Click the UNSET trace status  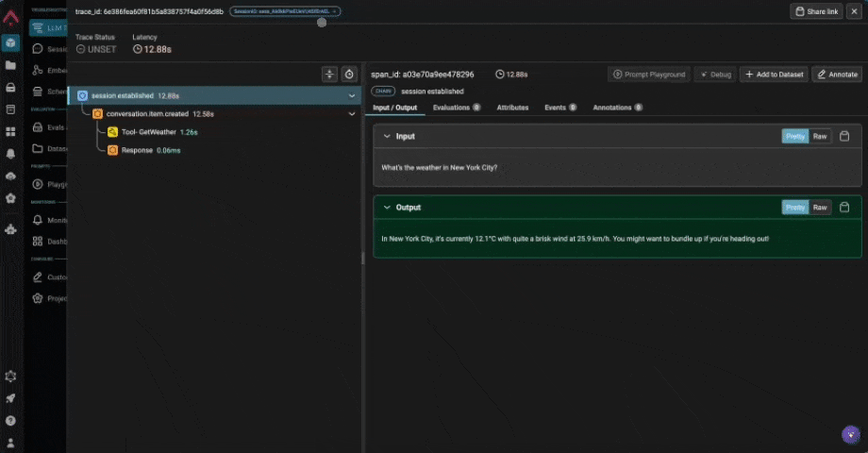[96, 49]
